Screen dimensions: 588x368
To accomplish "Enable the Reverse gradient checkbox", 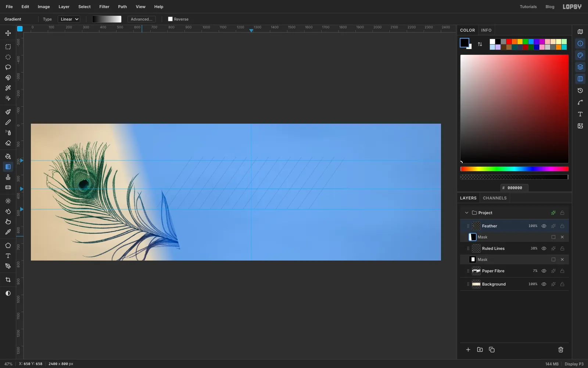I will pyautogui.click(x=170, y=19).
